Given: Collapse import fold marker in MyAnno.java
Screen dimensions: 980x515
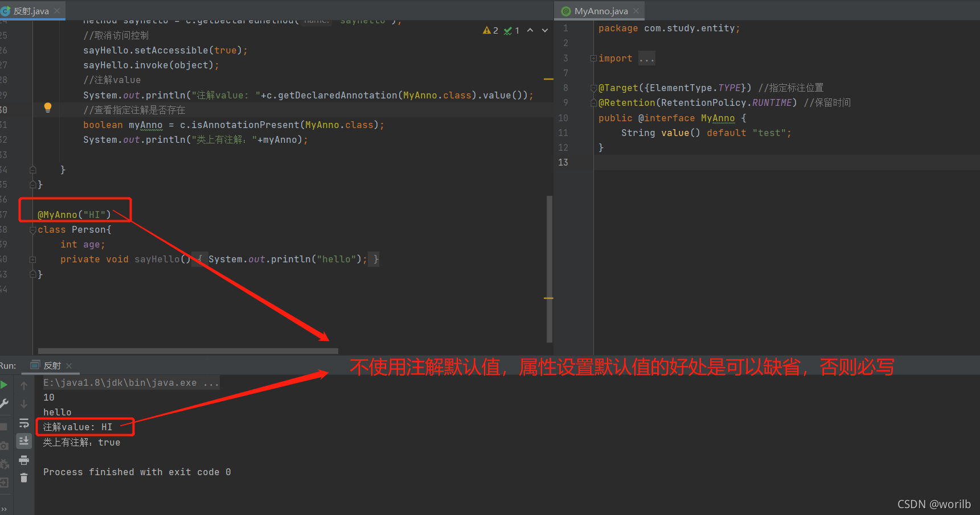Looking at the screenshot, I should pyautogui.click(x=593, y=58).
